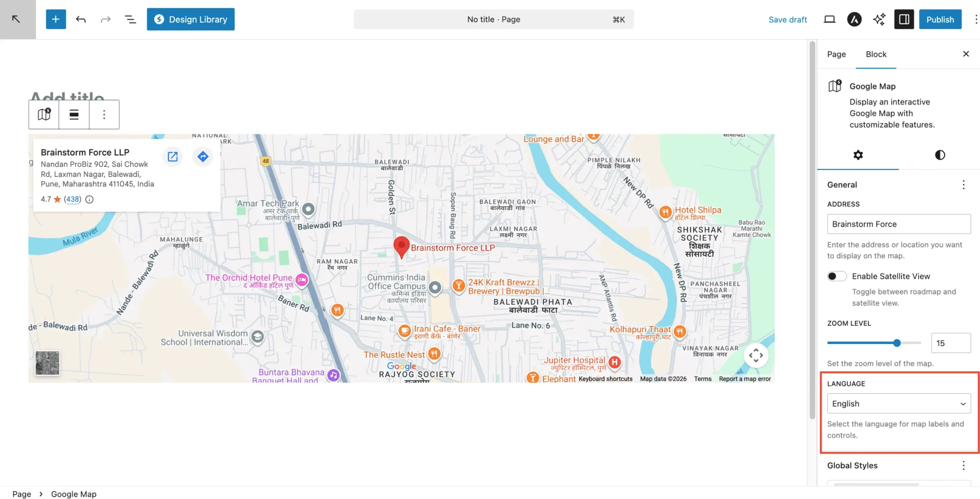The height and width of the screenshot is (499, 980).
Task: Click the Google Map block type icon
Action: point(44,114)
